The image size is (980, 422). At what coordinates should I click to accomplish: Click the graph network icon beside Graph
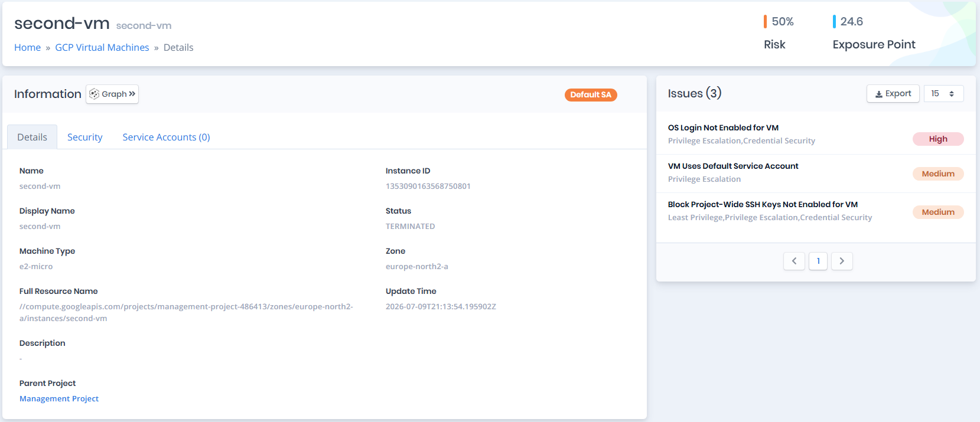tap(95, 94)
